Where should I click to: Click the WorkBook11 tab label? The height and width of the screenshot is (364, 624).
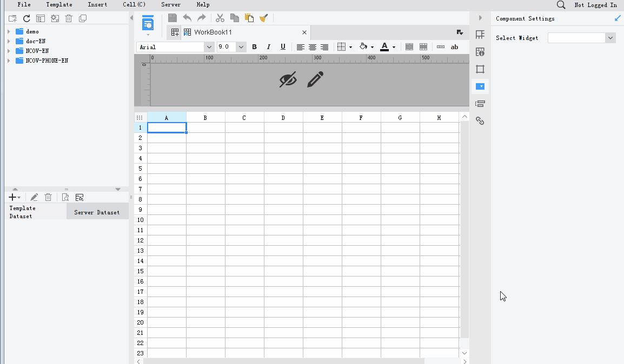point(213,32)
